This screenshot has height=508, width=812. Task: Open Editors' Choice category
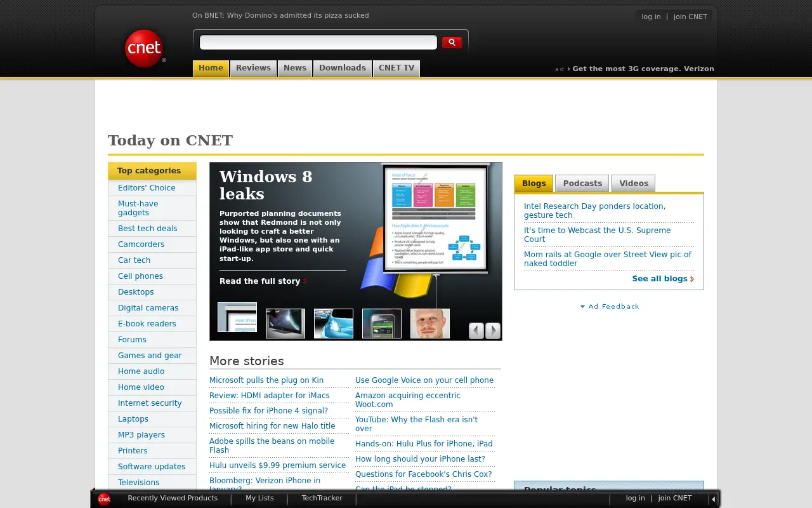click(x=147, y=188)
